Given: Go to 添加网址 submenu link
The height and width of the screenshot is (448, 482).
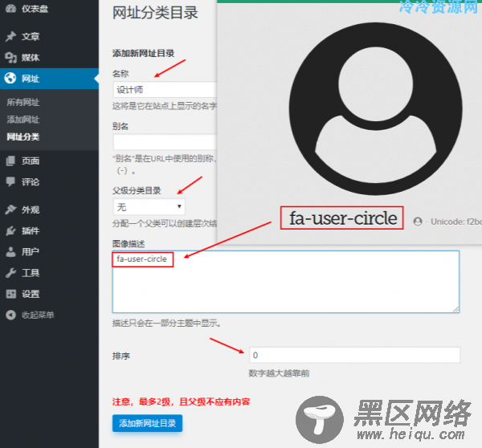Looking at the screenshot, I should [23, 120].
